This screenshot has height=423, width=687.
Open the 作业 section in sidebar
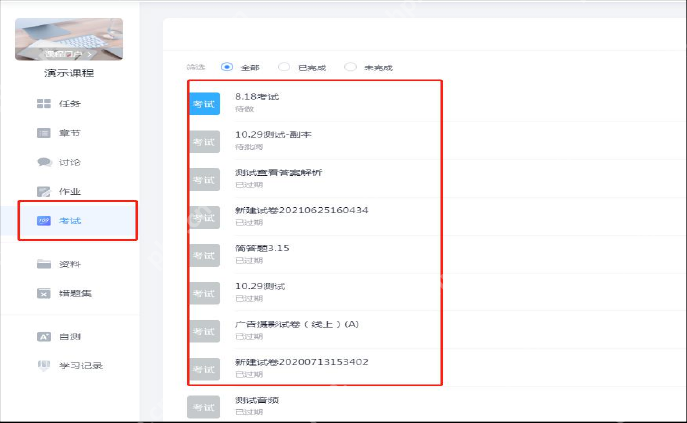[x=70, y=192]
